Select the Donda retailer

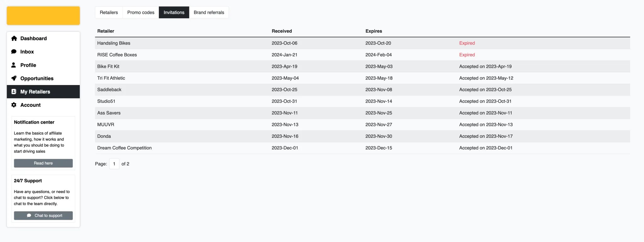click(104, 136)
